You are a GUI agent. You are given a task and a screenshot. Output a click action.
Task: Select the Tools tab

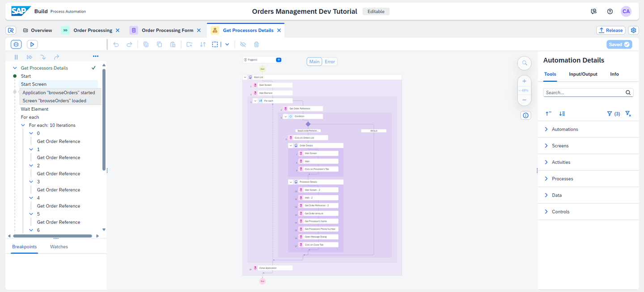point(550,74)
